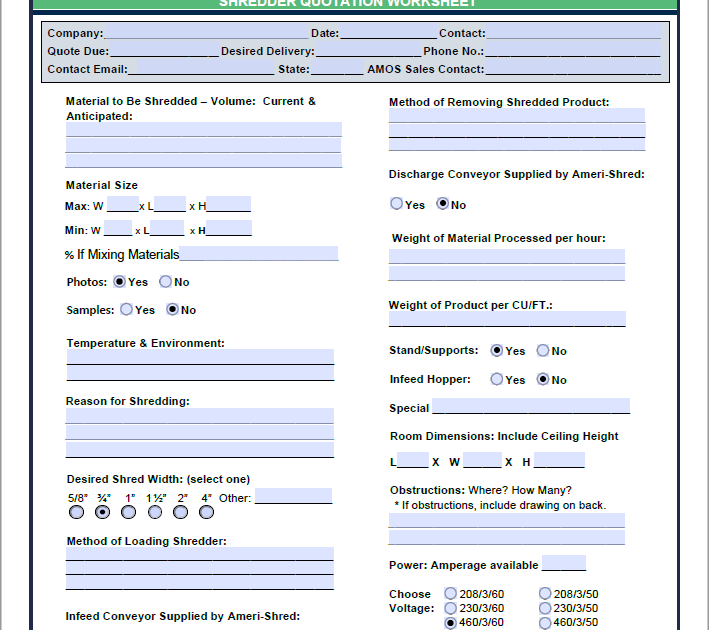Click the State field
This screenshot has height=630, width=709.
[337, 67]
